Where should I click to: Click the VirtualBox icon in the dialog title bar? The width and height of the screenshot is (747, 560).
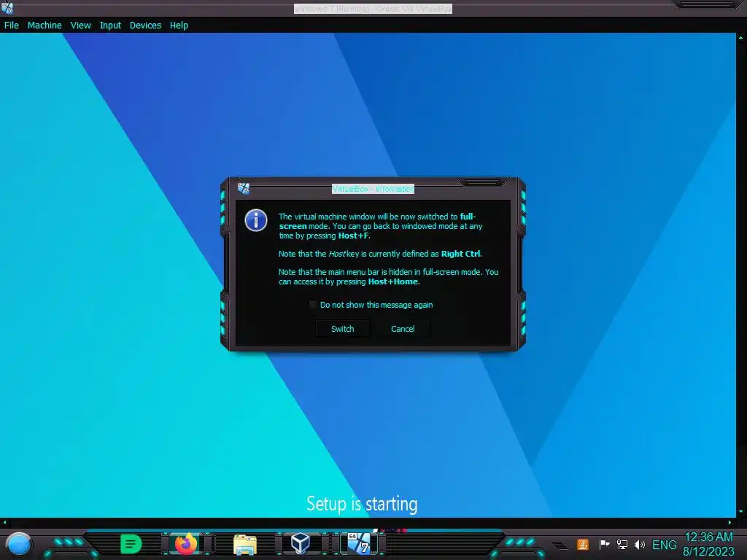coord(244,189)
